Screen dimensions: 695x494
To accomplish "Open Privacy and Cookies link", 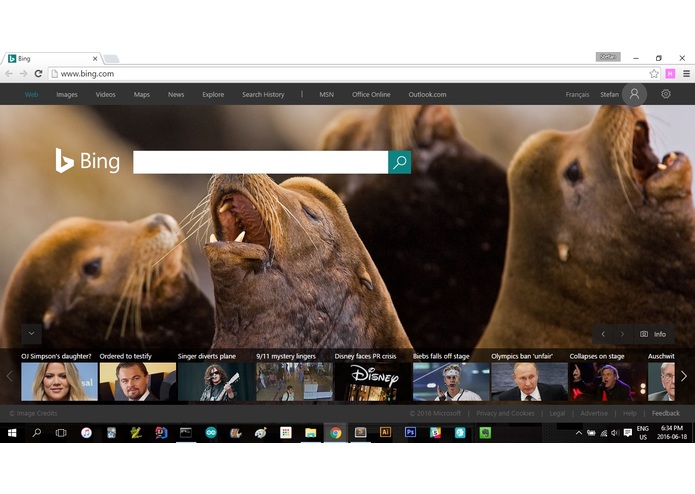I will pos(505,413).
